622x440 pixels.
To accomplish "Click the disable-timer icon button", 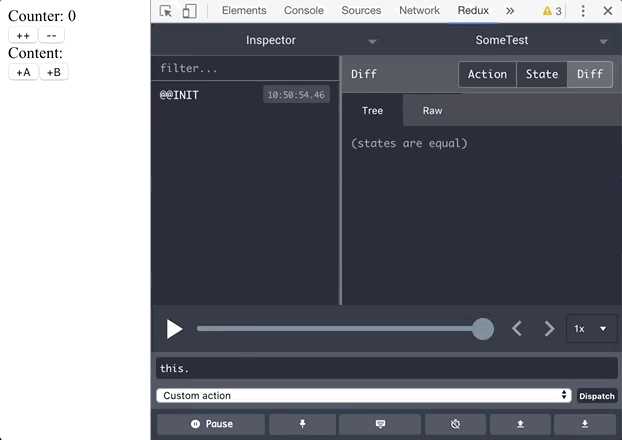I will coord(455,424).
